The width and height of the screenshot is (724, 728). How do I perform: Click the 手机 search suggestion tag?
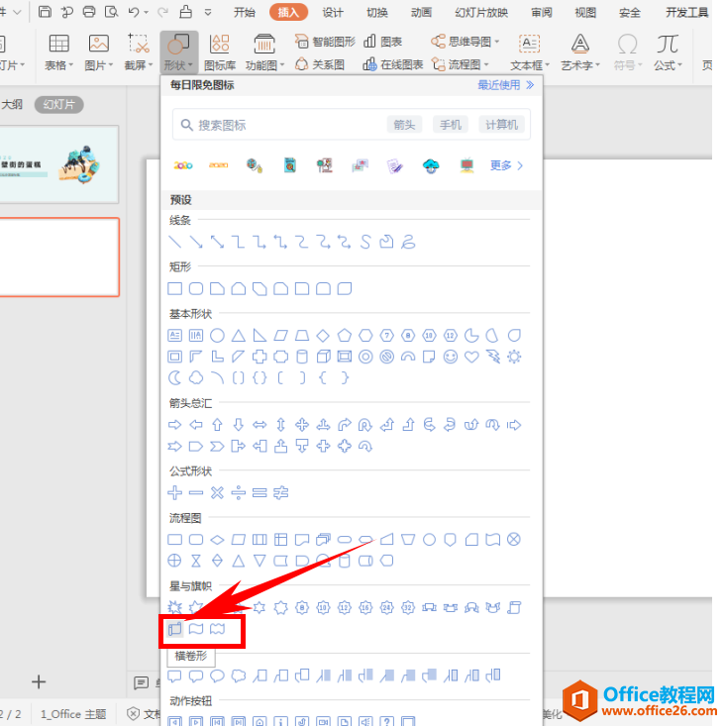[x=451, y=125]
